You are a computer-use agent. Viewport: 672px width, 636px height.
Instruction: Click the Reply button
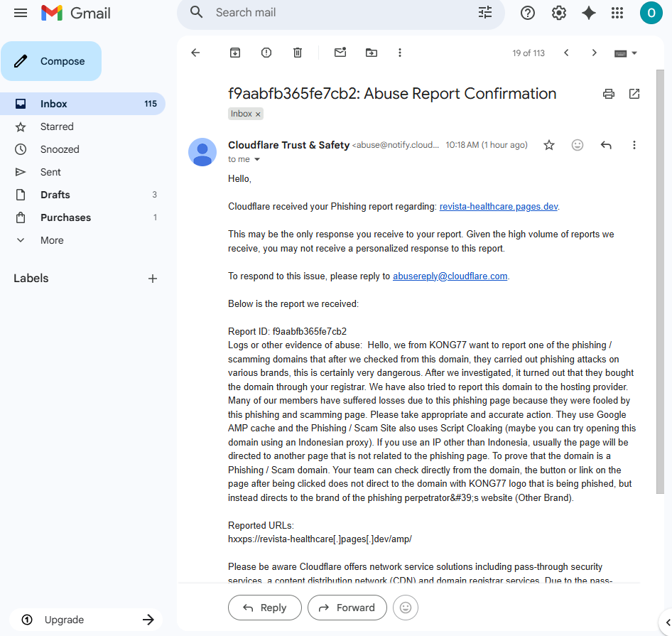(265, 608)
